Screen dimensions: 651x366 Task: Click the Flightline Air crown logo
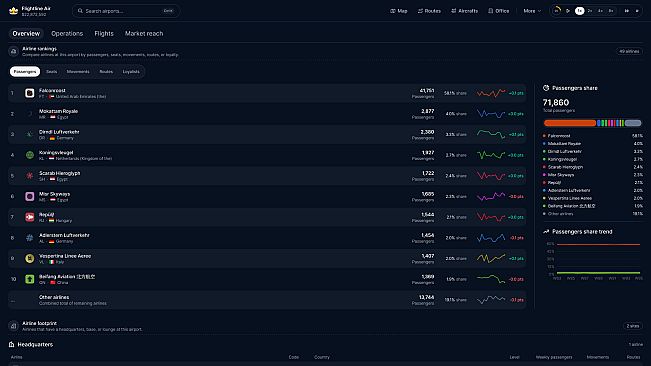coord(13,11)
